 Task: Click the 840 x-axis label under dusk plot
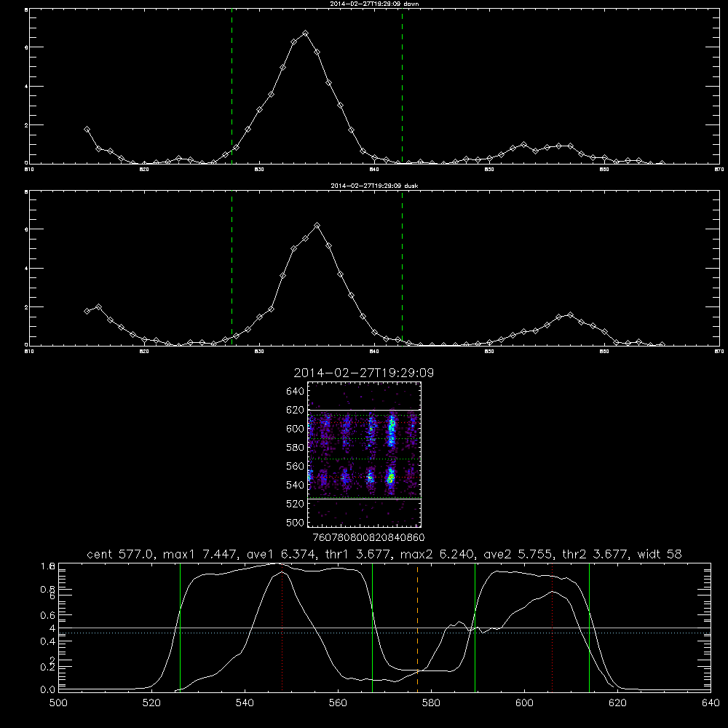(x=374, y=352)
